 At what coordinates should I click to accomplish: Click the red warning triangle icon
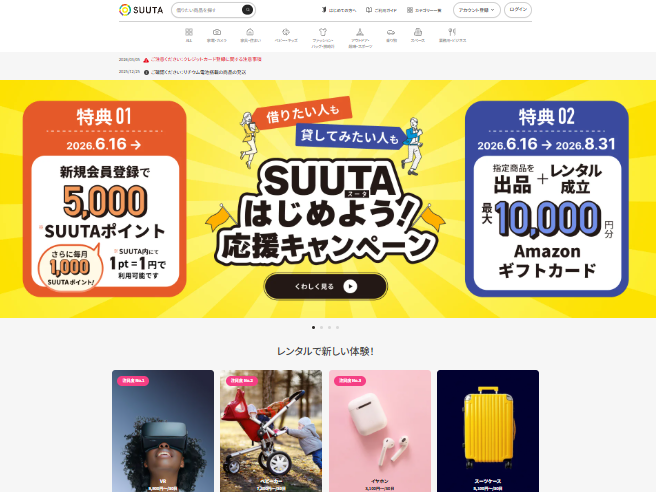tap(146, 60)
